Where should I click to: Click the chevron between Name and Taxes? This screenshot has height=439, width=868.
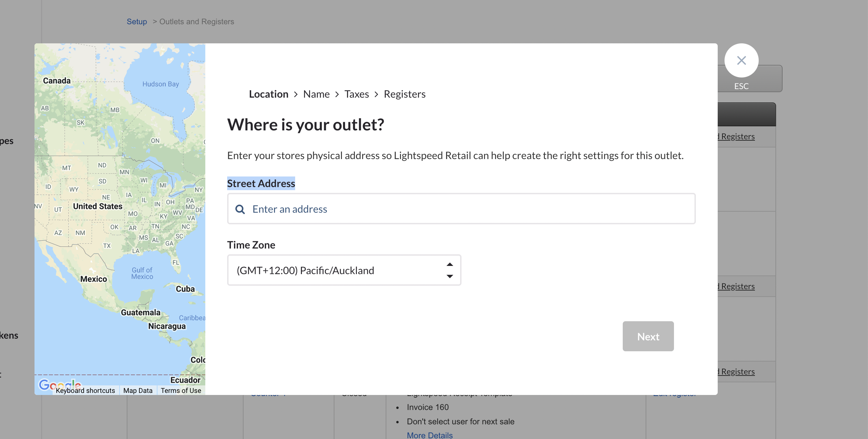pyautogui.click(x=337, y=94)
